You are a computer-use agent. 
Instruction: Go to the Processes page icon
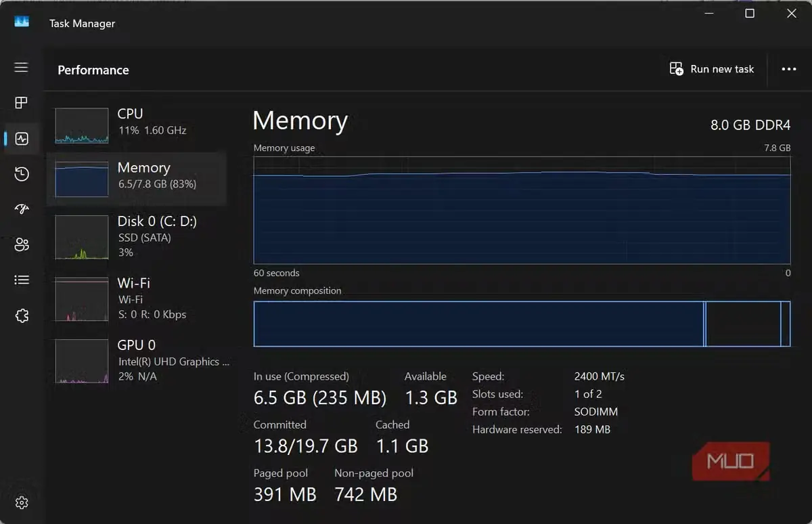pos(22,103)
